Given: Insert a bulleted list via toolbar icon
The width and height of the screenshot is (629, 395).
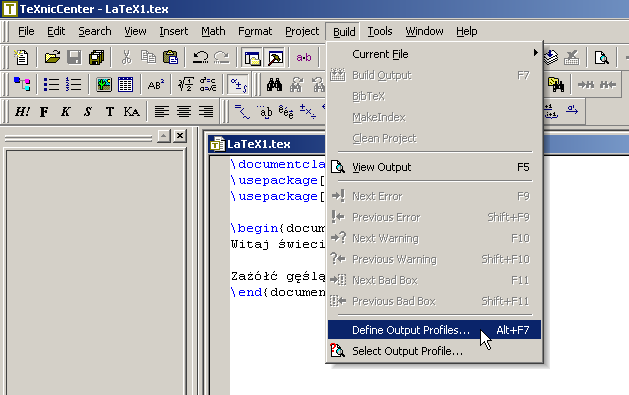Looking at the screenshot, I should click(51, 84).
